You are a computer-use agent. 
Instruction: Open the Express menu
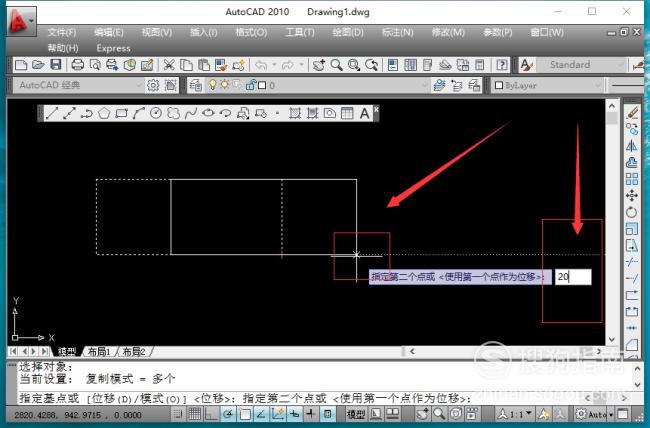[x=113, y=48]
